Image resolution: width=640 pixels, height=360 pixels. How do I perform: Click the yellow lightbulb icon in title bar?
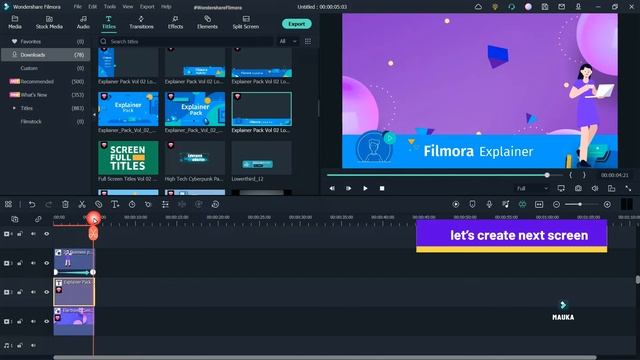495,7
